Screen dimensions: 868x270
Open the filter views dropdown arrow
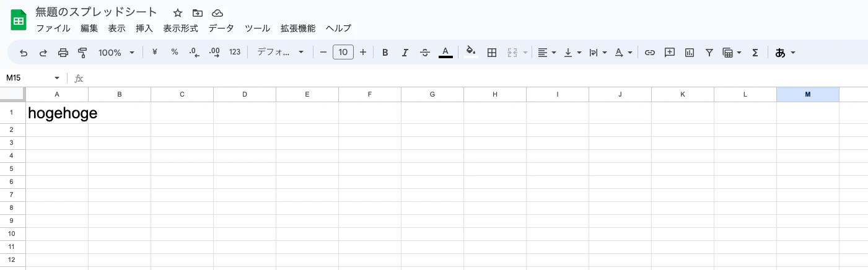[739, 53]
